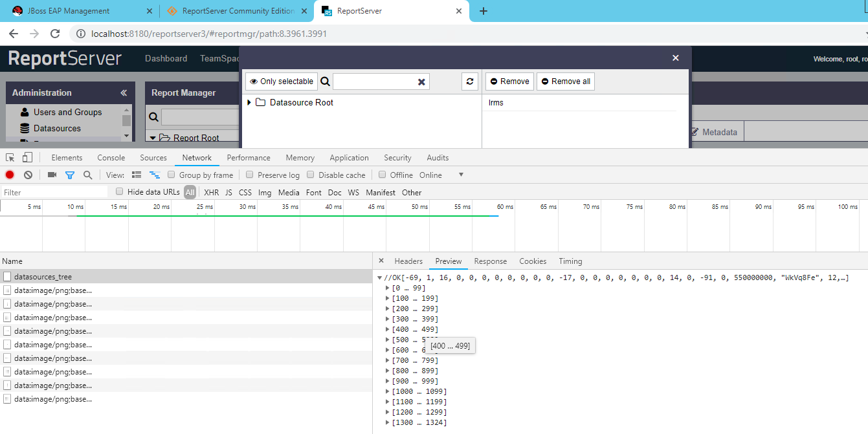Viewport: 868px width, 434px height.
Task: Clear the datasource search field with X
Action: coord(421,82)
